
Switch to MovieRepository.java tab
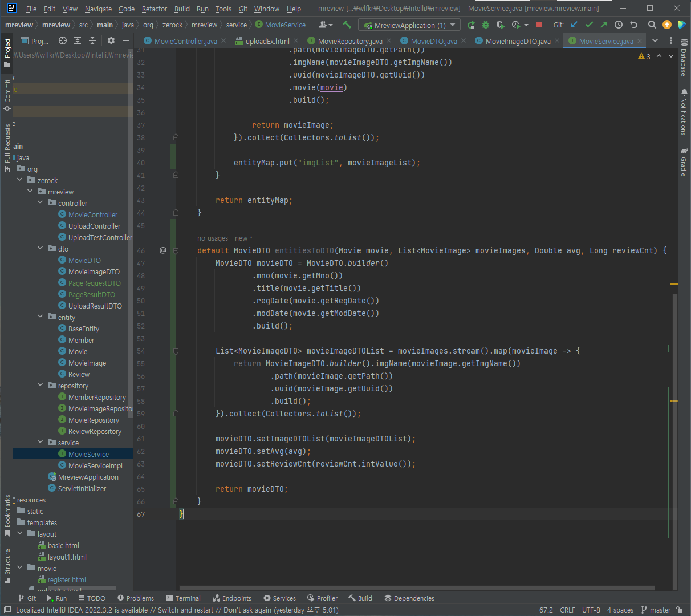pyautogui.click(x=350, y=41)
